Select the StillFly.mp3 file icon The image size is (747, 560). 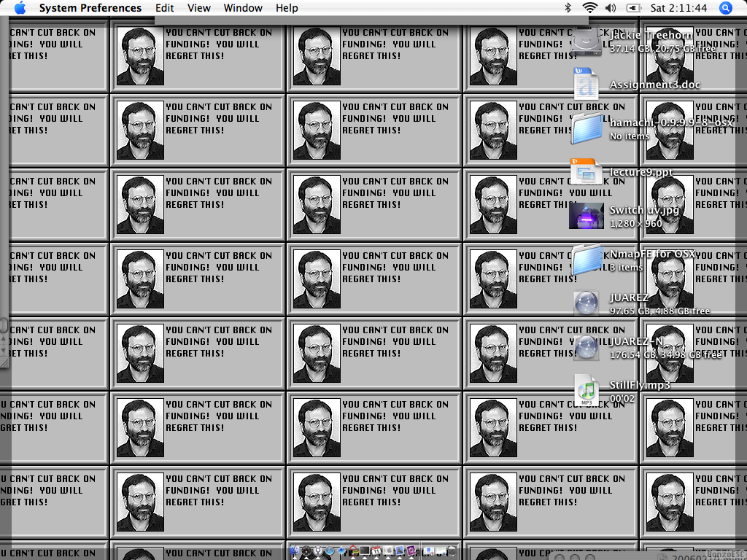tap(587, 390)
